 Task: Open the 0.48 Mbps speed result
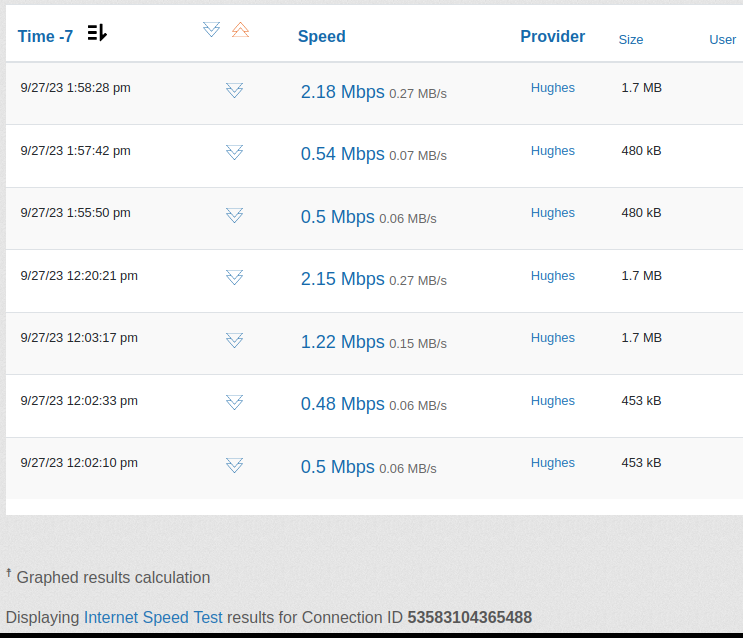pyautogui.click(x=342, y=404)
